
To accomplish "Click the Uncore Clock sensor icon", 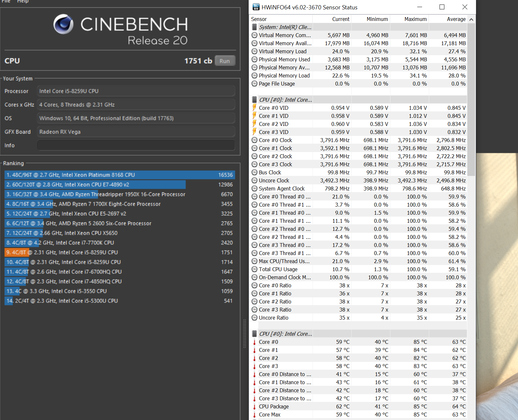I will point(254,180).
